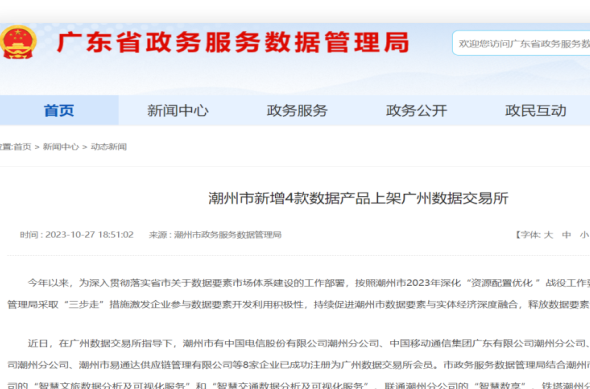Focus the site search input field
Image resolution: width=590 pixels, height=389 pixels.
[x=521, y=43]
